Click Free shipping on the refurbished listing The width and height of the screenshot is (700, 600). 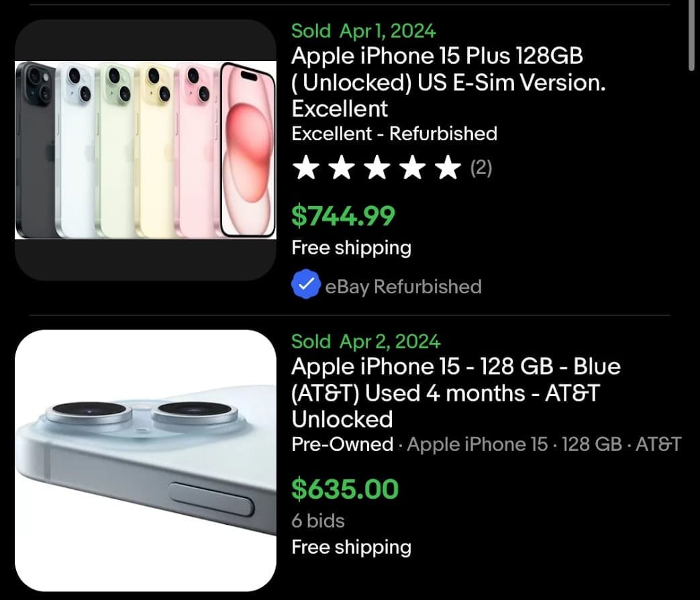point(351,248)
